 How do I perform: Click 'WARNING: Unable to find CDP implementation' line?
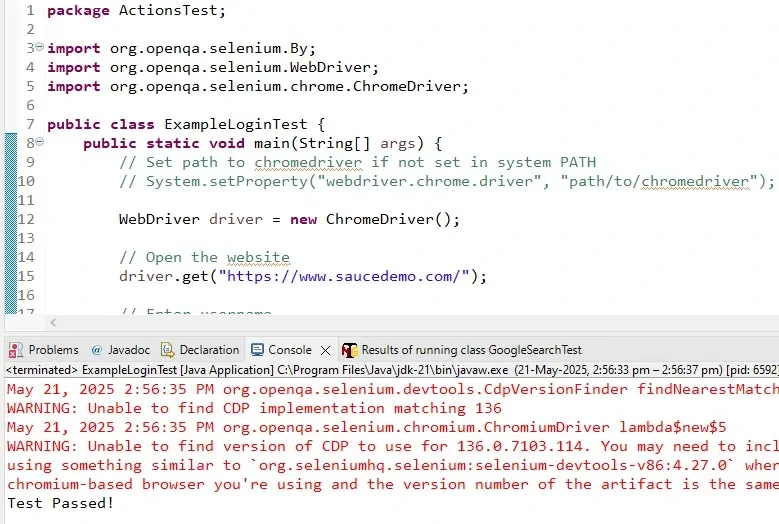254,408
